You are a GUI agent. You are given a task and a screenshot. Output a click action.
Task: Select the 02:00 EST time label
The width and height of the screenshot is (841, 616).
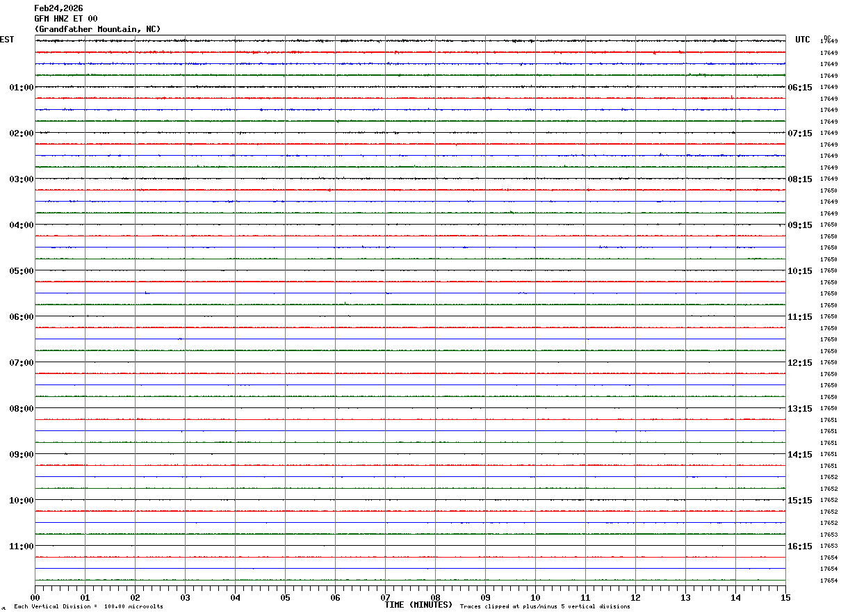pyautogui.click(x=22, y=133)
